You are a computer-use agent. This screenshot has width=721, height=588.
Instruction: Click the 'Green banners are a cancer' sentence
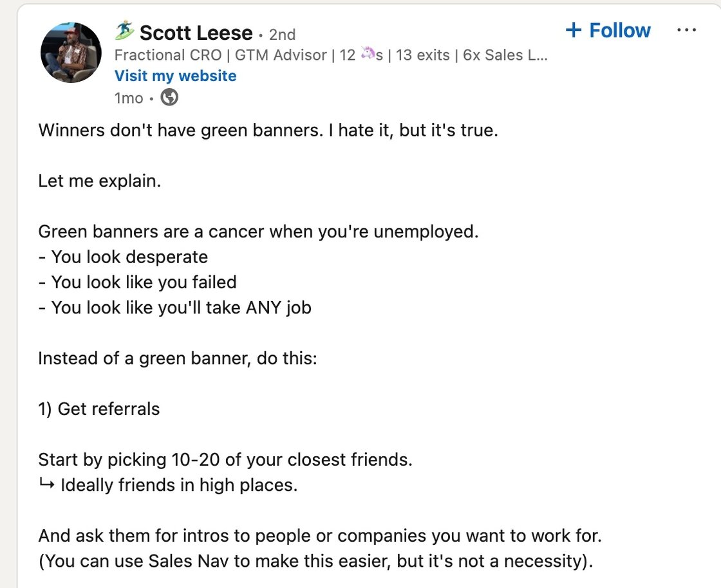click(258, 232)
